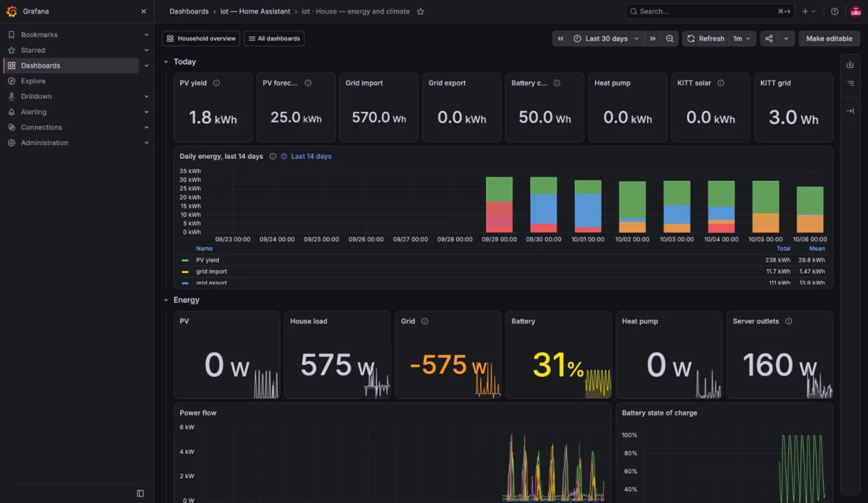Sort the legend by Total column
The width and height of the screenshot is (868, 503).
click(783, 249)
